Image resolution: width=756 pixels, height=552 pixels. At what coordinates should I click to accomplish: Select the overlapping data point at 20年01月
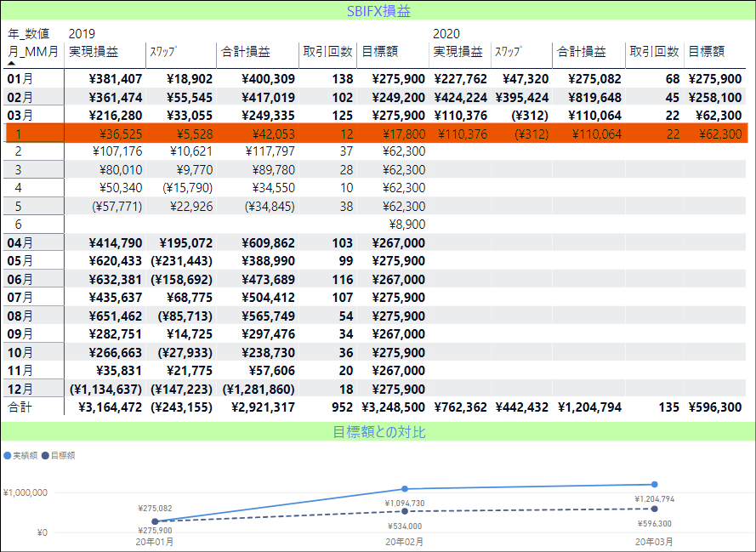point(155,521)
